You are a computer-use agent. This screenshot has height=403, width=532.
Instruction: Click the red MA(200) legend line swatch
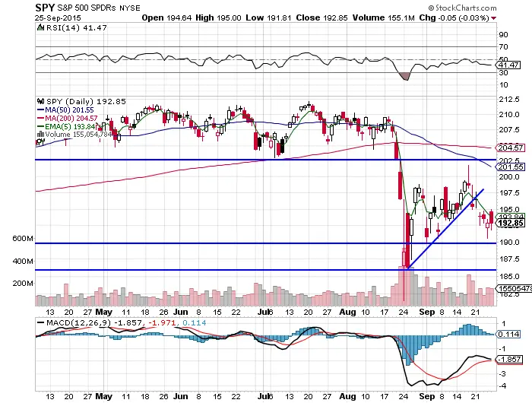click(40, 118)
